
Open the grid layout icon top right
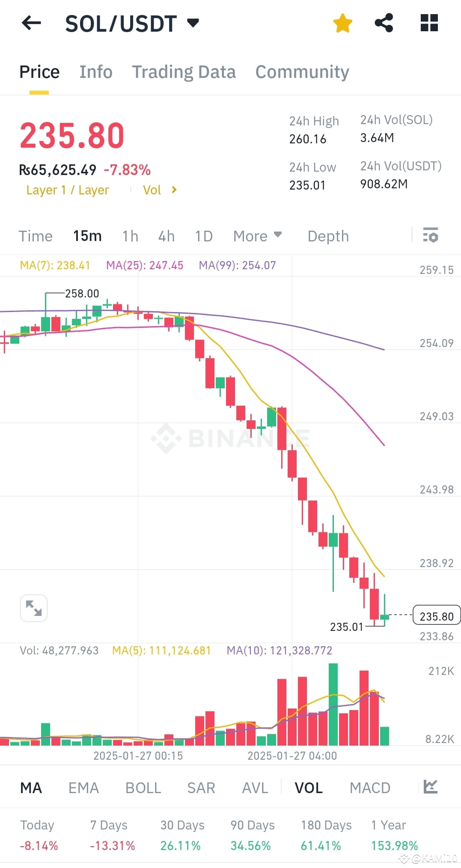pyautogui.click(x=429, y=23)
